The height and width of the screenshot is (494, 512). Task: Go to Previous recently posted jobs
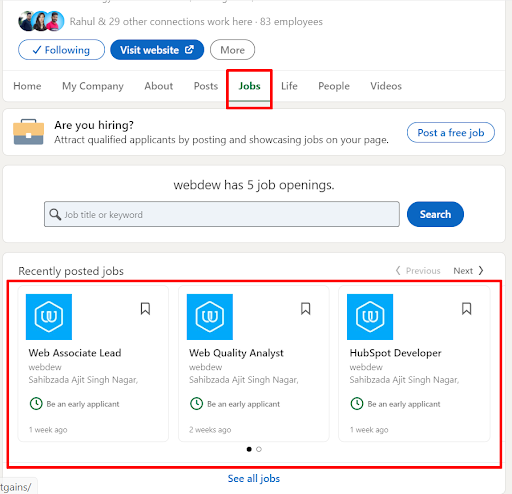[x=418, y=271]
